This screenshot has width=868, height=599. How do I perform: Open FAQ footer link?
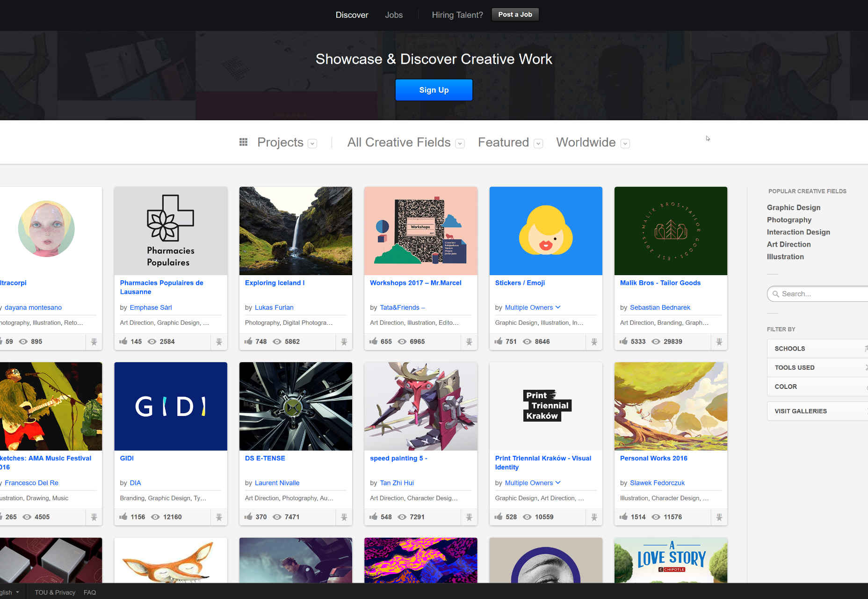[x=90, y=592]
